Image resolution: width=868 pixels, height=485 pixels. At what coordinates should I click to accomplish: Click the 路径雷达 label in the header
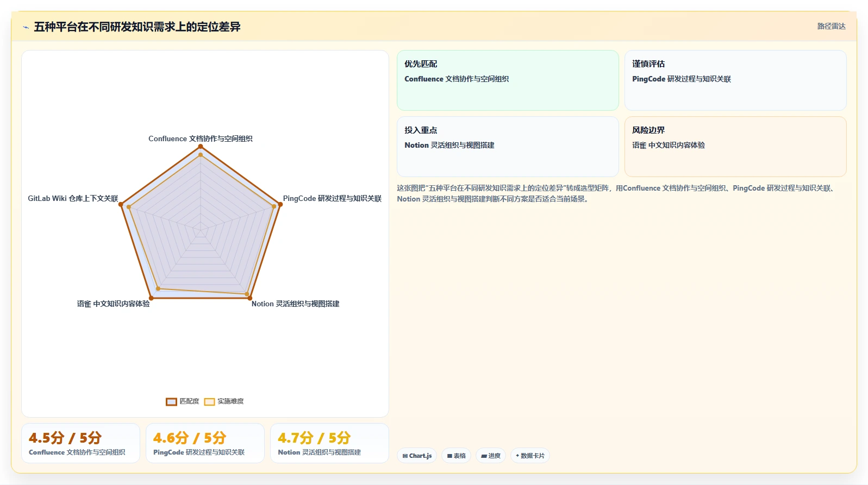tap(831, 26)
